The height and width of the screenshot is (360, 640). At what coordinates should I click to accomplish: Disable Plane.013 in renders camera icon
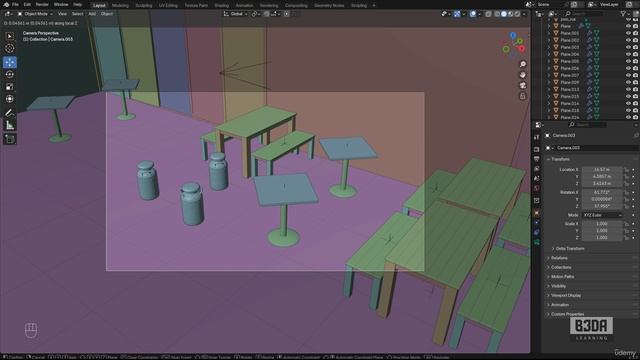pyautogui.click(x=636, y=89)
